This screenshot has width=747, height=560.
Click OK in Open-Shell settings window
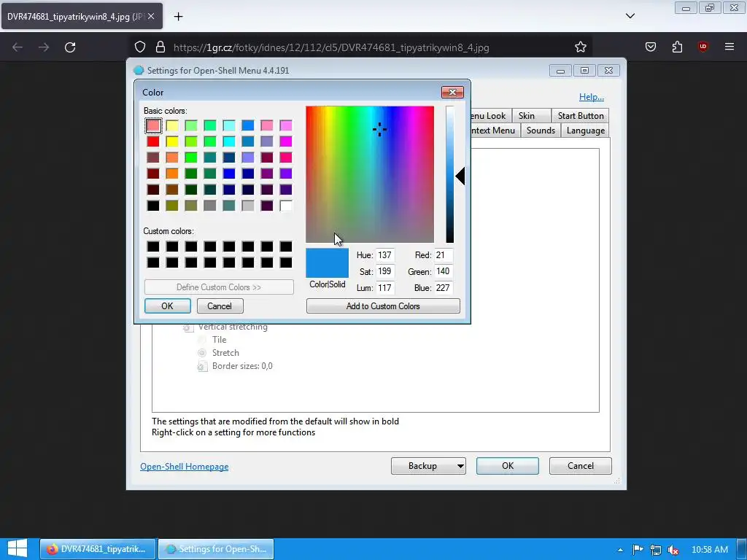[x=508, y=466]
